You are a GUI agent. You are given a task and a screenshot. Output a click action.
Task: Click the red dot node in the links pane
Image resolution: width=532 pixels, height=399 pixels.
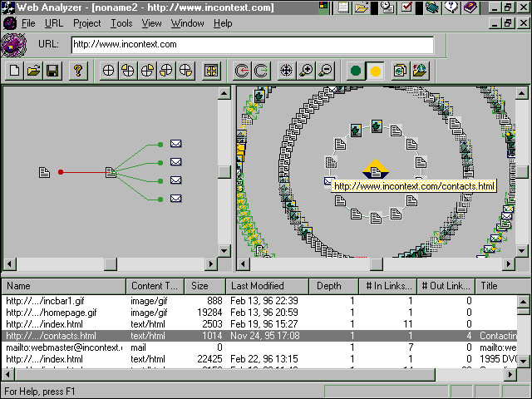click(61, 172)
